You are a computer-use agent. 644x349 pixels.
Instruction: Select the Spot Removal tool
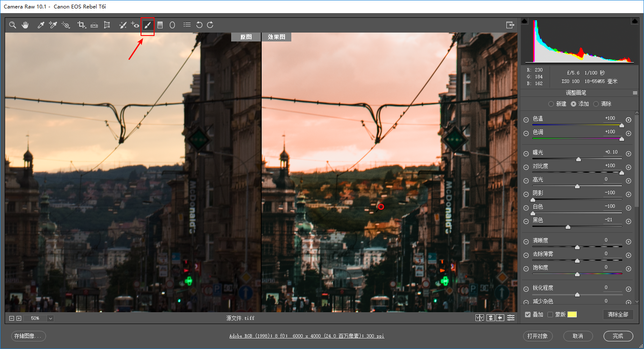[123, 25]
